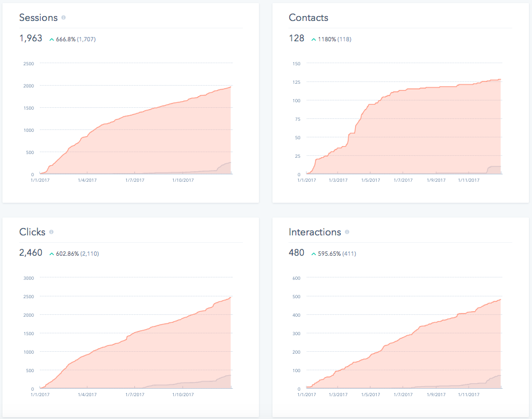Click the end point of Clicks orange line
Screen dimensions: 532x419
(231, 297)
